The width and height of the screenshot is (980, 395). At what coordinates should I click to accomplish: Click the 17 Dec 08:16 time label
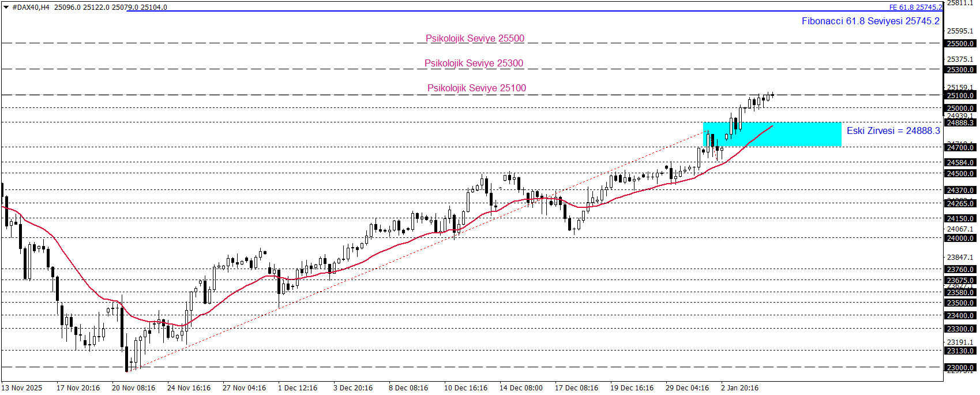point(576,387)
